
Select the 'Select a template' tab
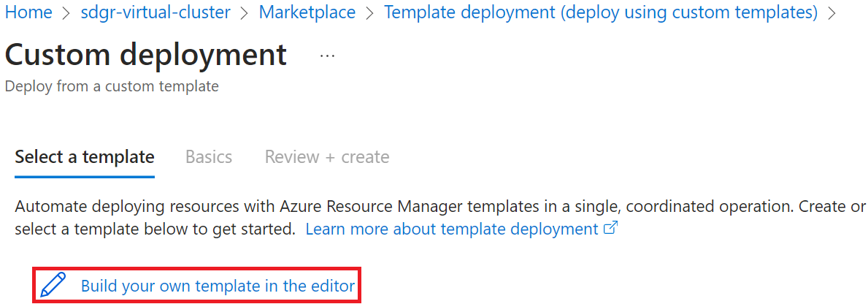pos(85,156)
